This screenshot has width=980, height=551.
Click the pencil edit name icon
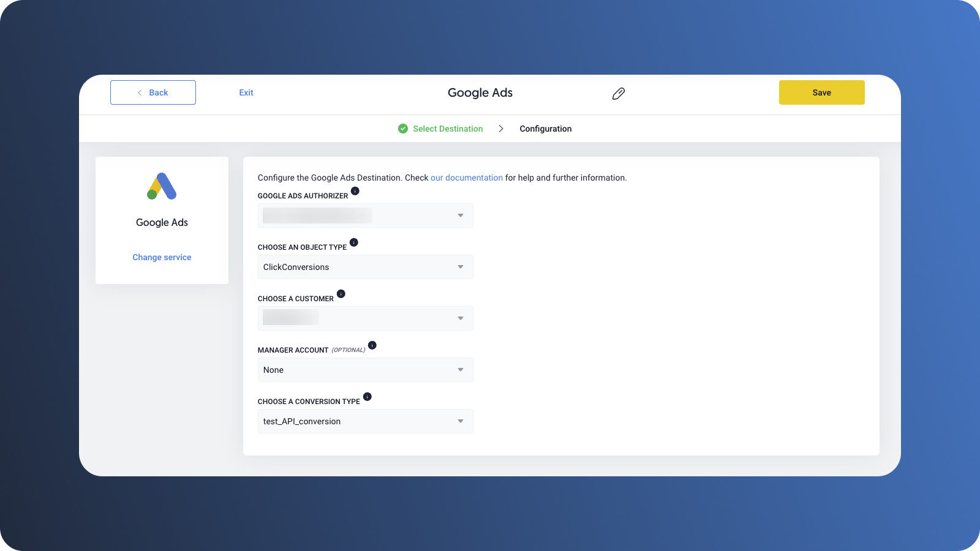tap(619, 94)
